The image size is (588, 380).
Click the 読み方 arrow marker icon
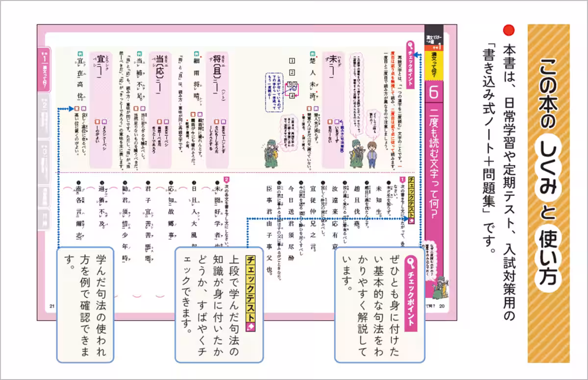click(341, 121)
